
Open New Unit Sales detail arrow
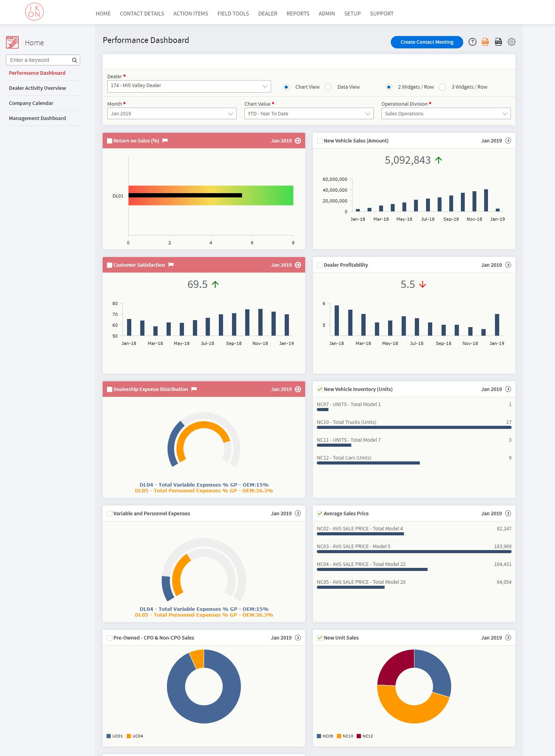coord(508,638)
